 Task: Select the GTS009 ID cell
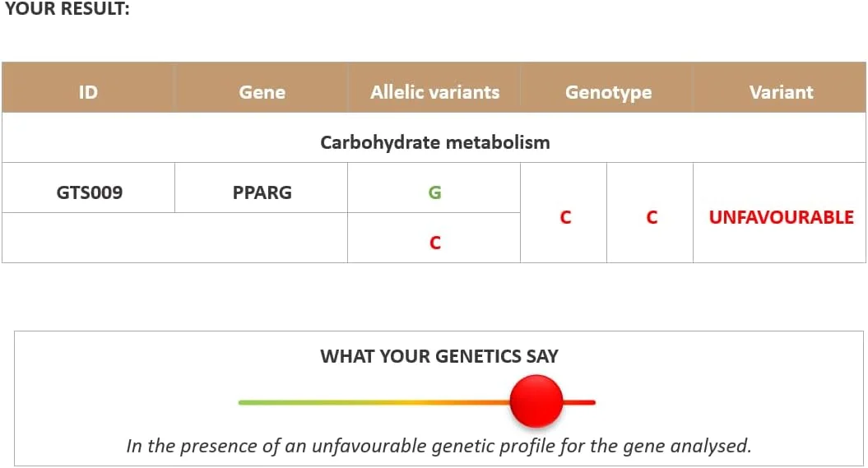(88, 192)
